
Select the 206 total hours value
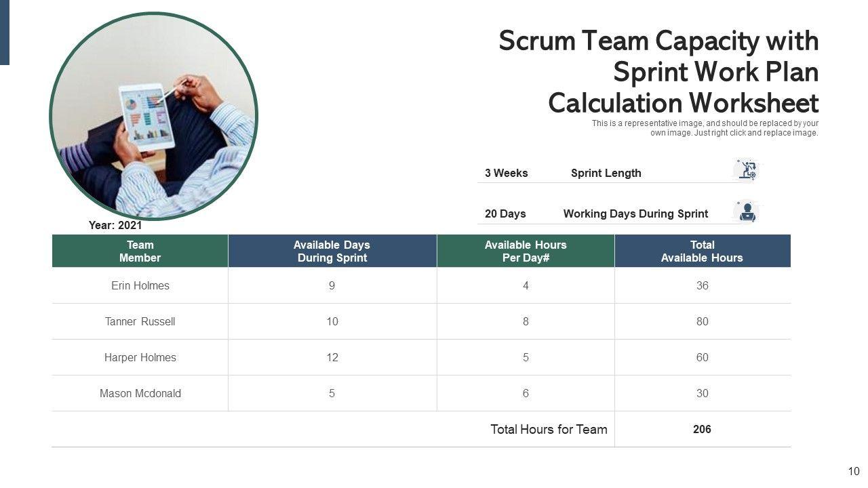coord(702,430)
